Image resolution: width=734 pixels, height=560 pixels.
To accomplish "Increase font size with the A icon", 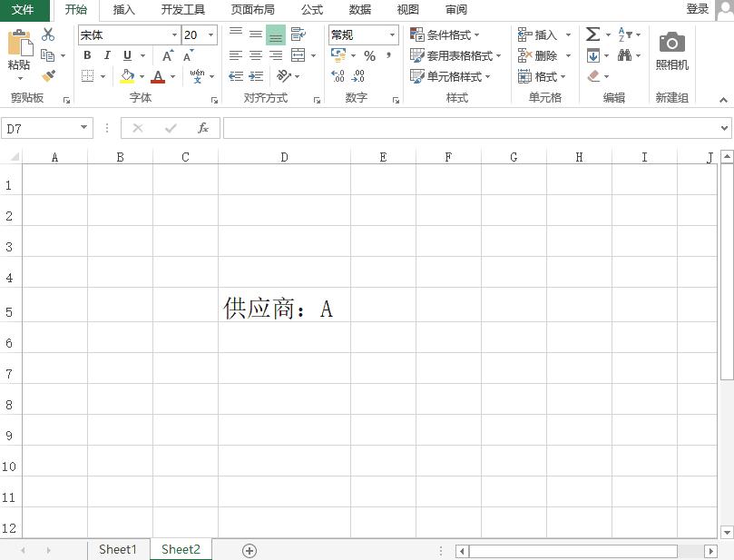I will tap(165, 54).
